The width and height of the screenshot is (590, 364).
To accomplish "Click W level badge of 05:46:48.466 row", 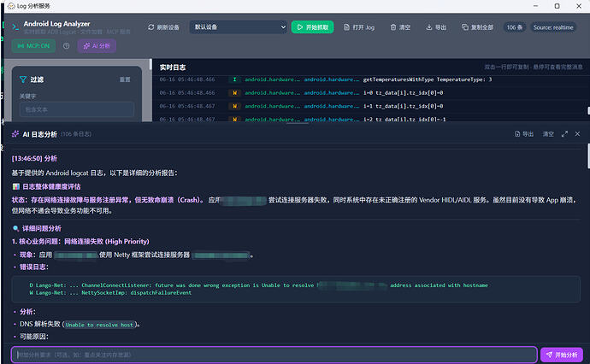I will [x=235, y=92].
